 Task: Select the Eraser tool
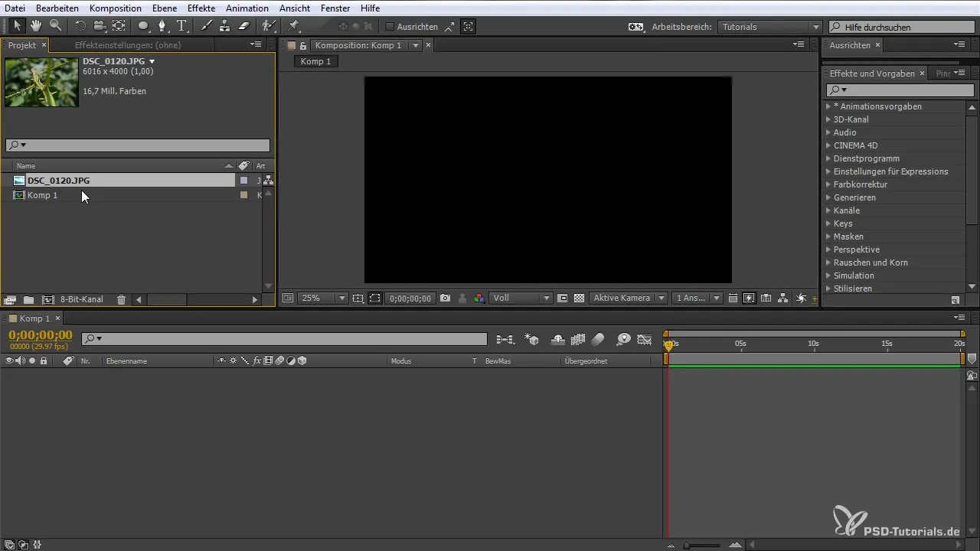pyautogui.click(x=243, y=26)
